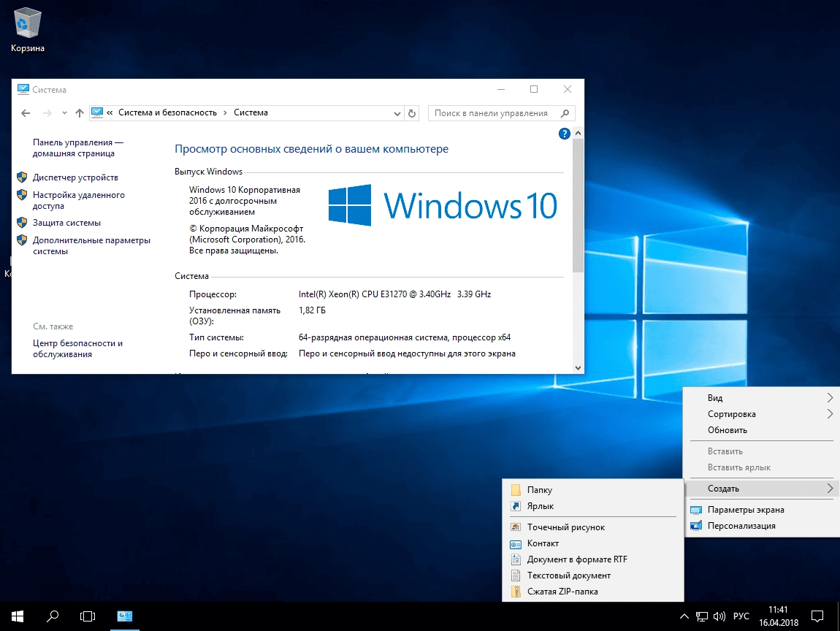Click the contact icon next to Контакт
840x631 pixels.
(516, 543)
